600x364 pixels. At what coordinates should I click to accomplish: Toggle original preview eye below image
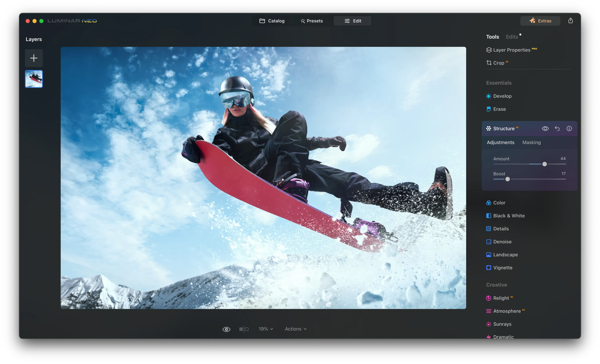pyautogui.click(x=226, y=329)
